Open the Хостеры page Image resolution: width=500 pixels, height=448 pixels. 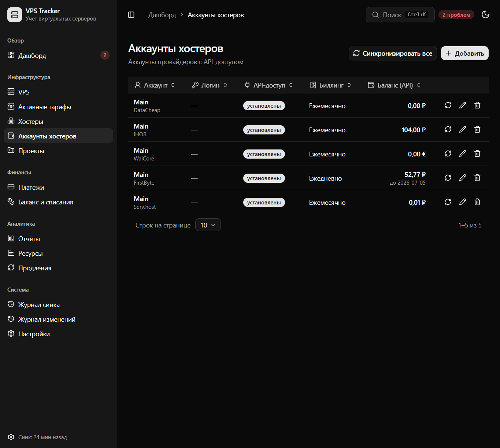click(58, 121)
